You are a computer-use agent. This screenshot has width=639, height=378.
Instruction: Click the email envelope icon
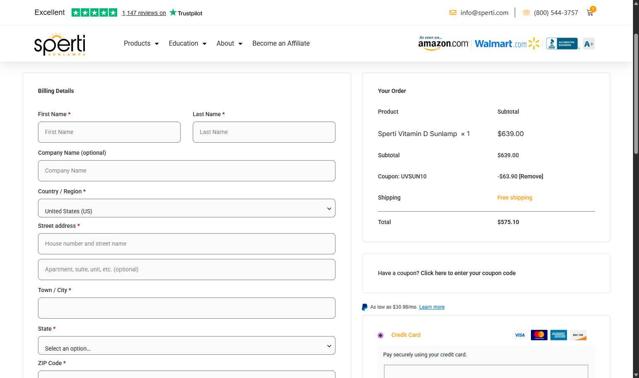tap(452, 13)
